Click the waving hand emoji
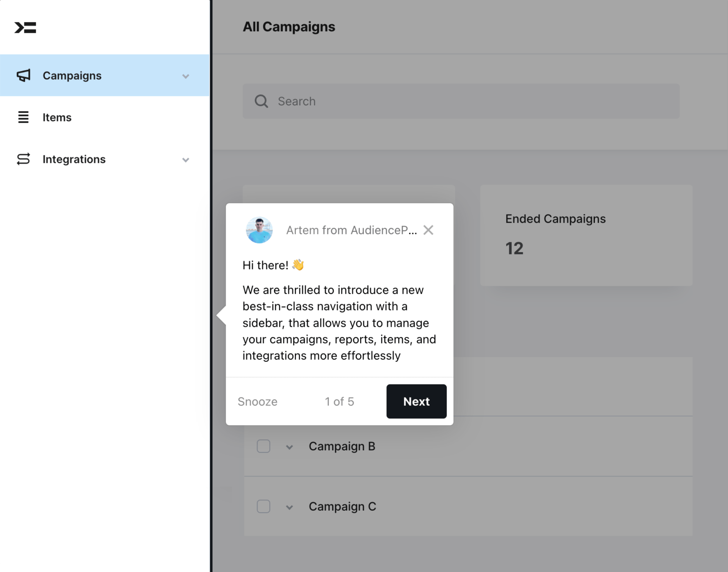 tap(298, 265)
